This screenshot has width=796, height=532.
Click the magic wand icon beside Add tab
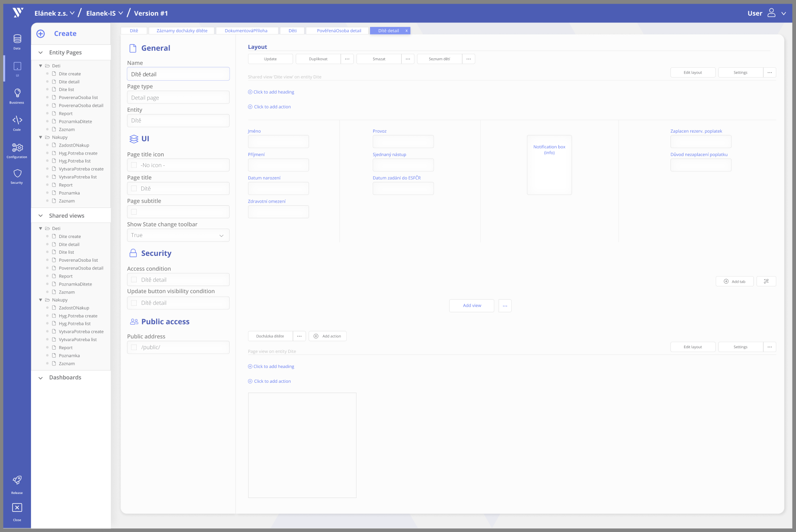tap(766, 281)
